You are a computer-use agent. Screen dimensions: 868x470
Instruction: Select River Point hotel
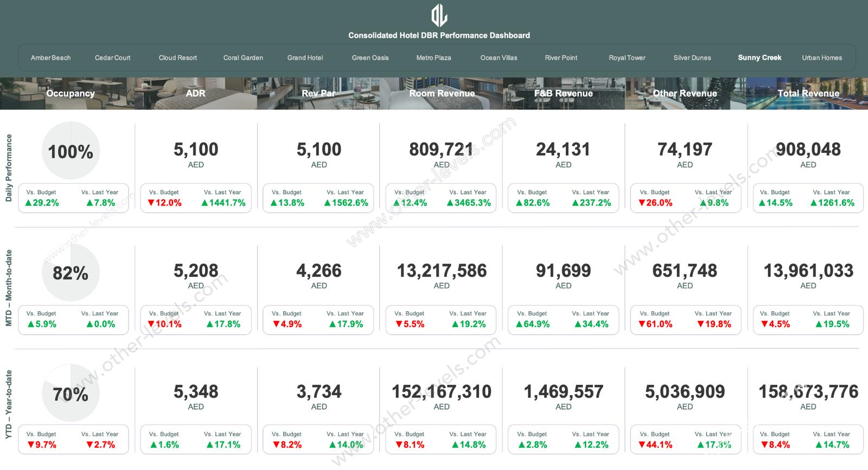[x=561, y=58]
